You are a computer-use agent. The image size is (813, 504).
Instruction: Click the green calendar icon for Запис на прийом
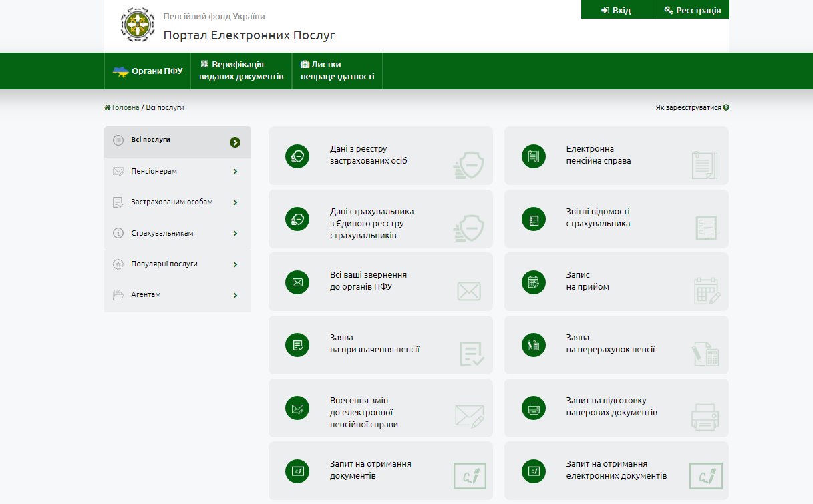tap(534, 282)
